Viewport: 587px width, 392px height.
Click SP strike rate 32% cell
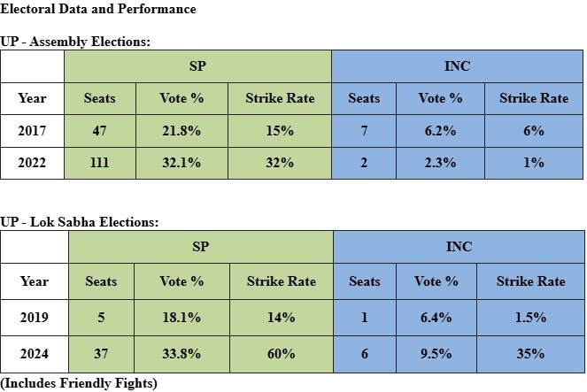[280, 163]
